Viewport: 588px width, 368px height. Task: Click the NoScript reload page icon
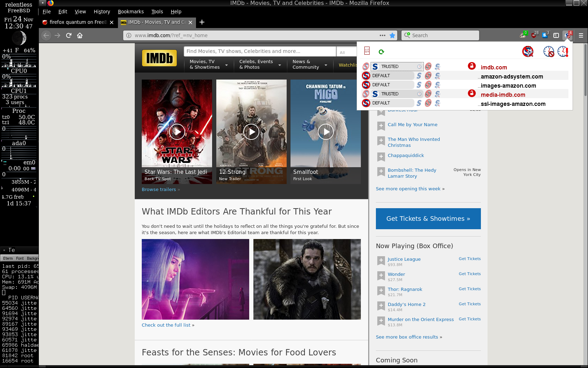pos(381,52)
